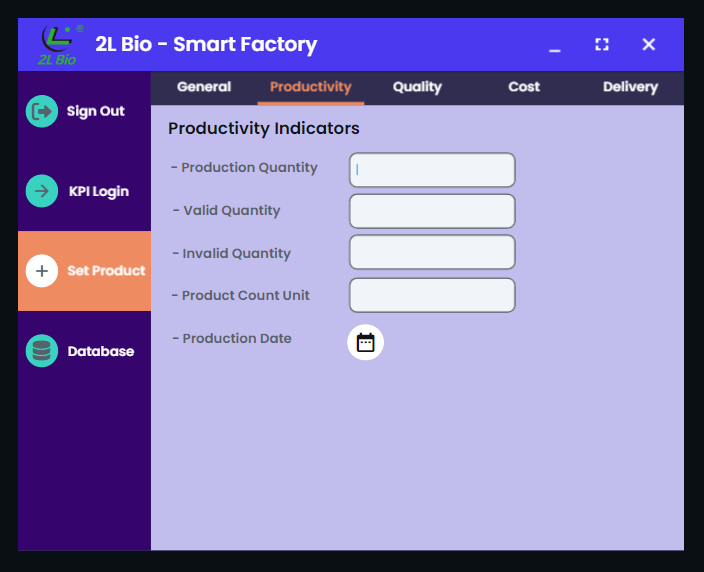Click the 2L Bio logo

coord(60,45)
